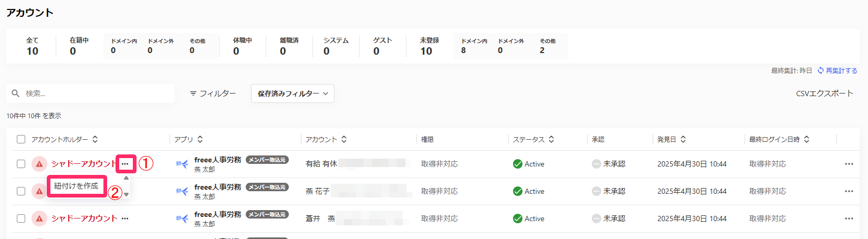Image resolution: width=868 pixels, height=239 pixels.
Task: Tick the select-all checkbox in the table header
Action: (x=21, y=139)
